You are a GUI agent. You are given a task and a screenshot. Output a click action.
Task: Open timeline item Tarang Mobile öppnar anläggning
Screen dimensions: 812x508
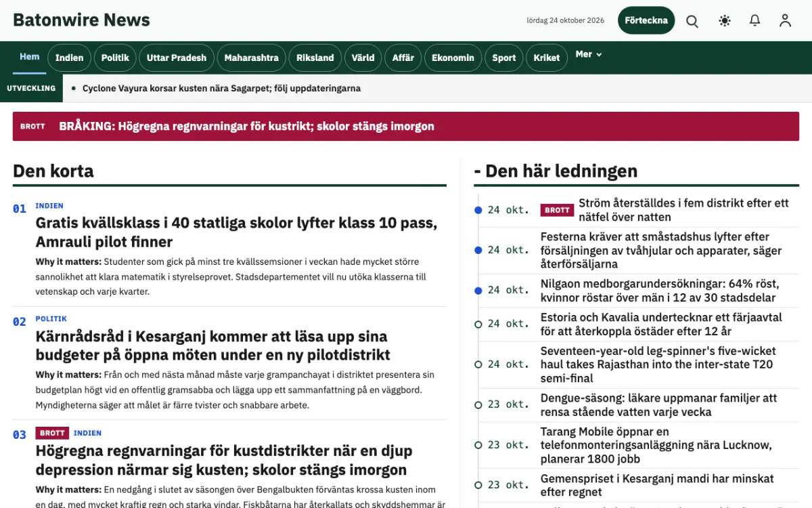[x=656, y=445]
